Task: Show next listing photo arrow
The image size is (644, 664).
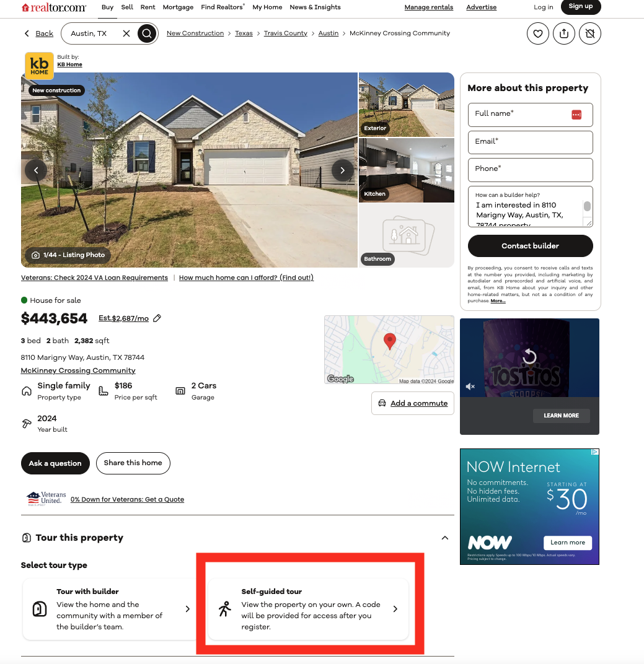Action: pyautogui.click(x=342, y=170)
